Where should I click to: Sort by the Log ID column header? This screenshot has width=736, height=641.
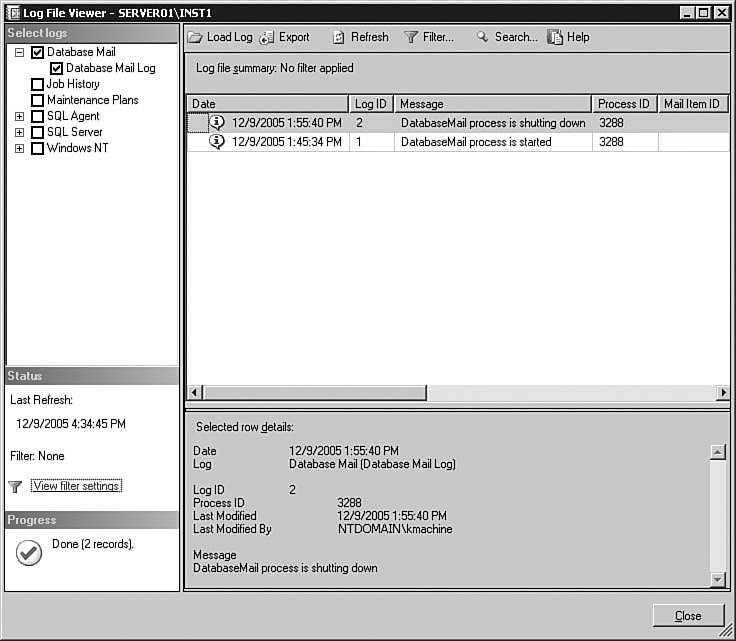(371, 104)
